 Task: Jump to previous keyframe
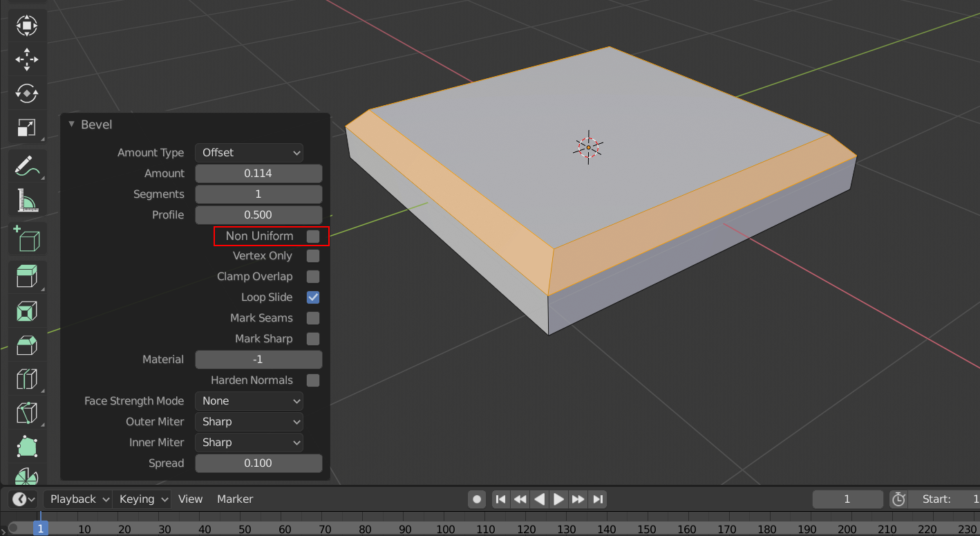[520, 499]
